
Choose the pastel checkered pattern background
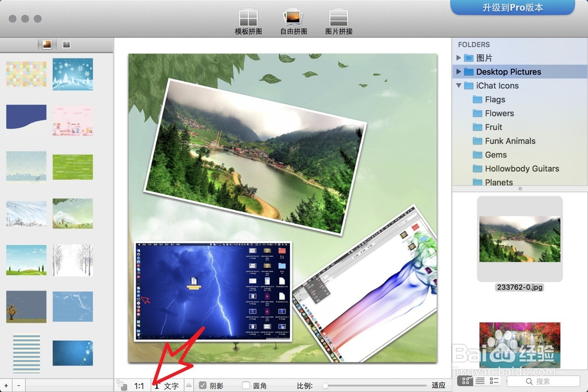pos(26,74)
